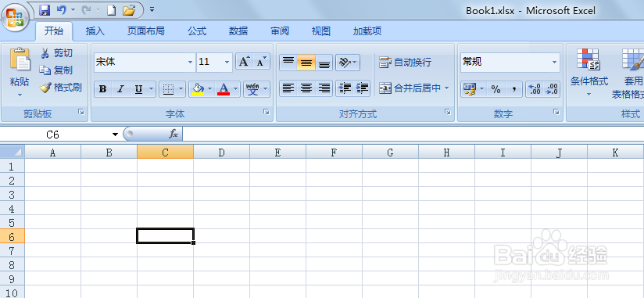Viewport: 644px width, 298px height.
Task: Decrease font size with small A
Action: [261, 62]
